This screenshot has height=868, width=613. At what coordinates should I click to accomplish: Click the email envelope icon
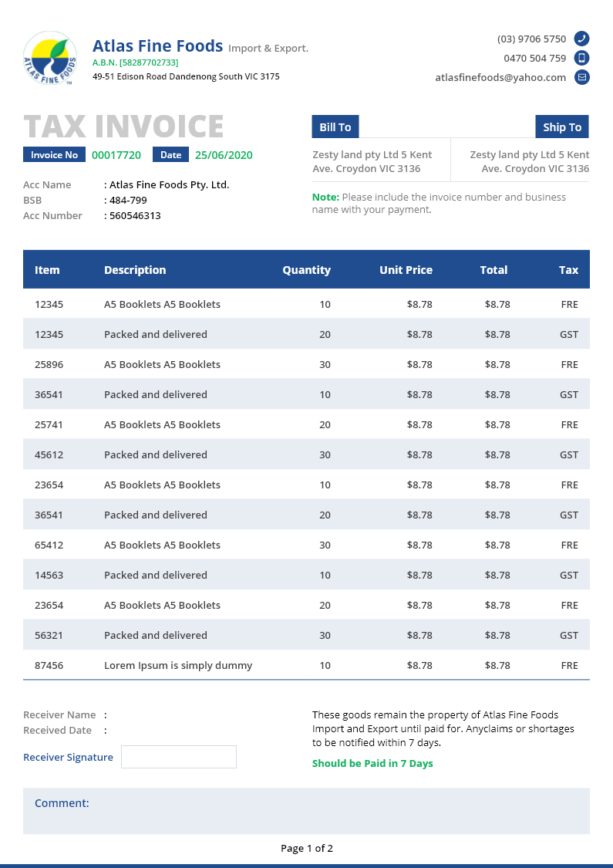click(582, 77)
